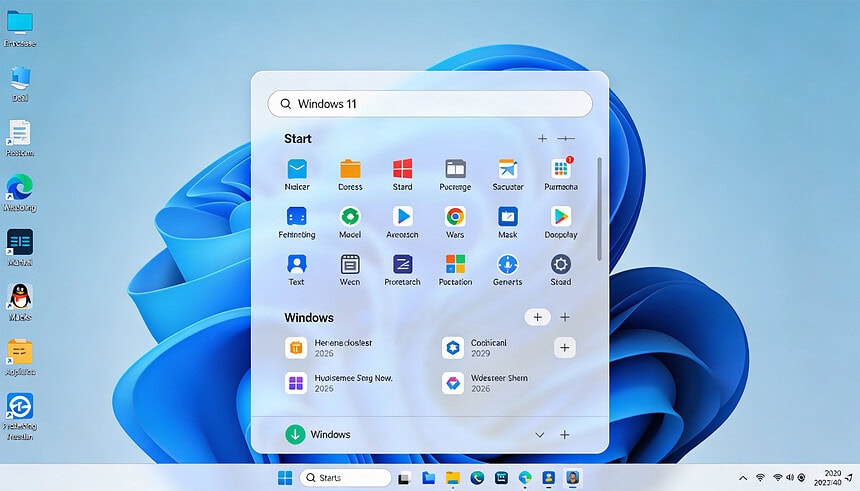Click the plus icon beside Start heading
Viewport: 860px width, 491px height.
pyautogui.click(x=542, y=139)
